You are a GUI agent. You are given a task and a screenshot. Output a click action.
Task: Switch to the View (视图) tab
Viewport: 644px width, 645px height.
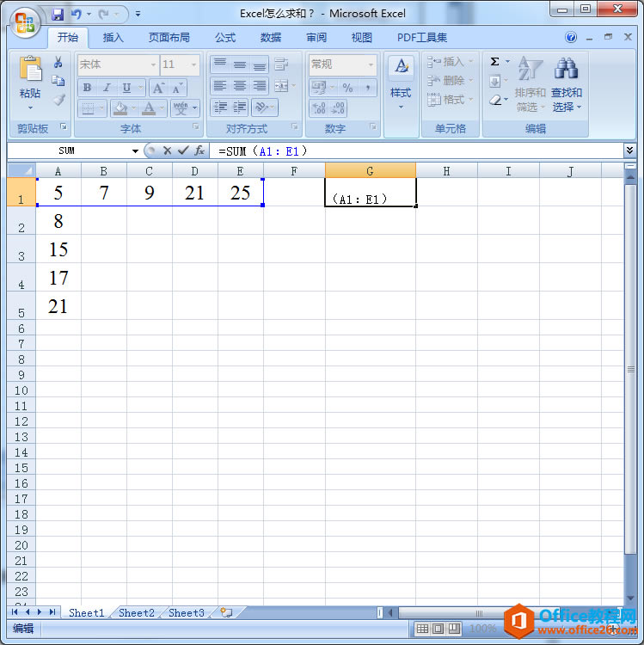click(x=361, y=38)
